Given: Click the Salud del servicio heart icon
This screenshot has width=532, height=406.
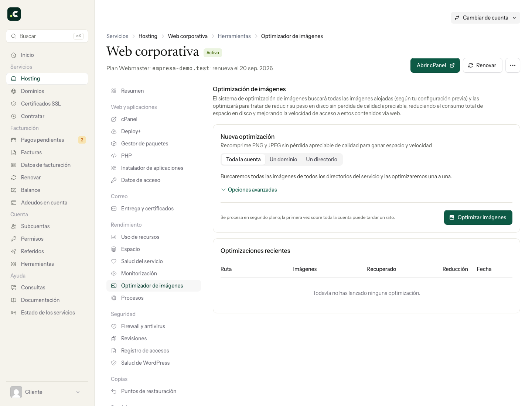Looking at the screenshot, I should point(114,261).
